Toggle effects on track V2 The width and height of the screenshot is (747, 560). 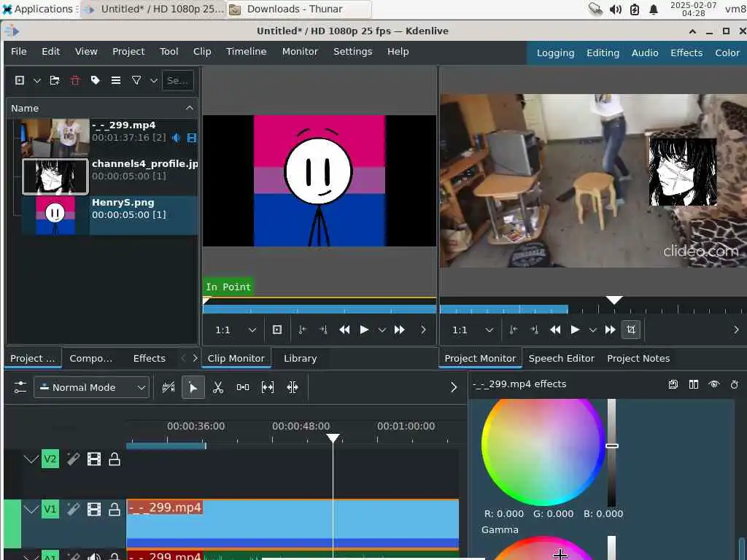(x=73, y=459)
